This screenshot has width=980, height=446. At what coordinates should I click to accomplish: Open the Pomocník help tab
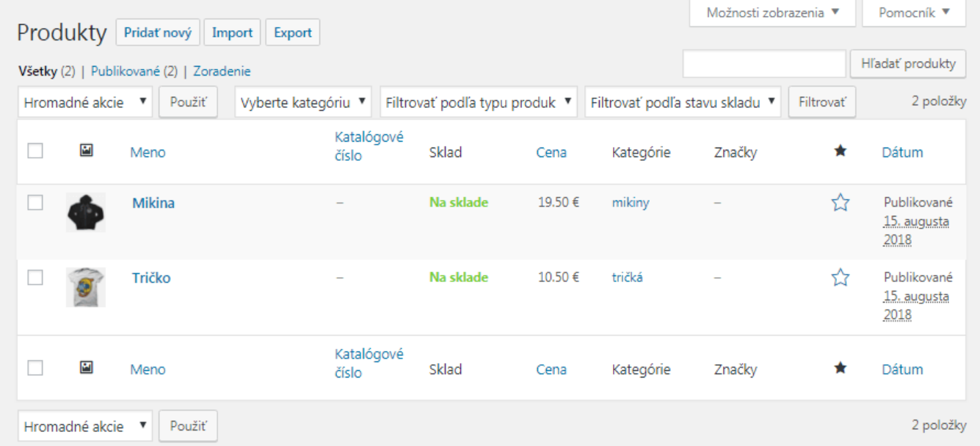(913, 12)
